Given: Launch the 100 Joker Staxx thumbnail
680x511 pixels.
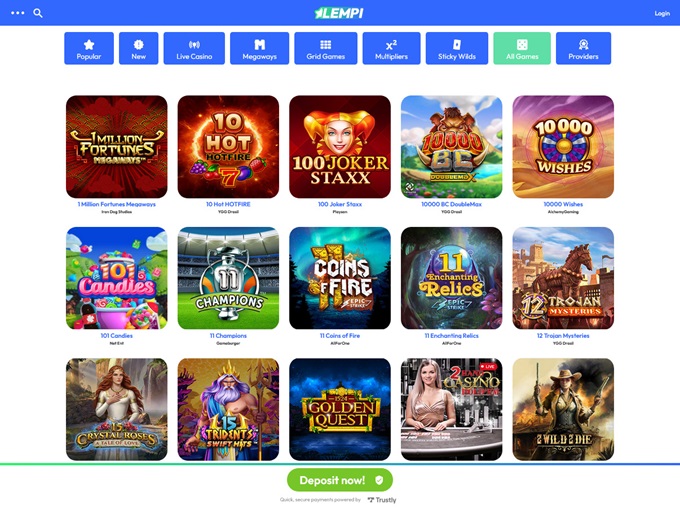Looking at the screenshot, I should click(340, 147).
